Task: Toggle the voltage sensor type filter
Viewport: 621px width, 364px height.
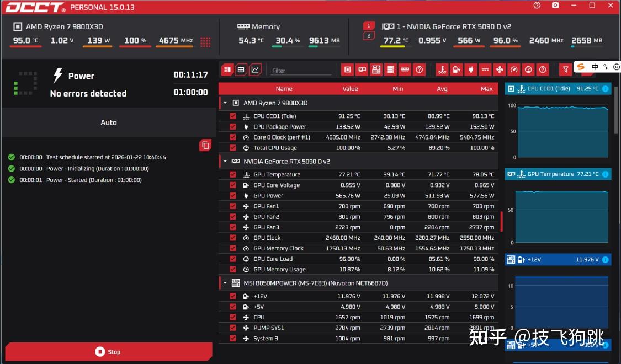Action: [457, 69]
